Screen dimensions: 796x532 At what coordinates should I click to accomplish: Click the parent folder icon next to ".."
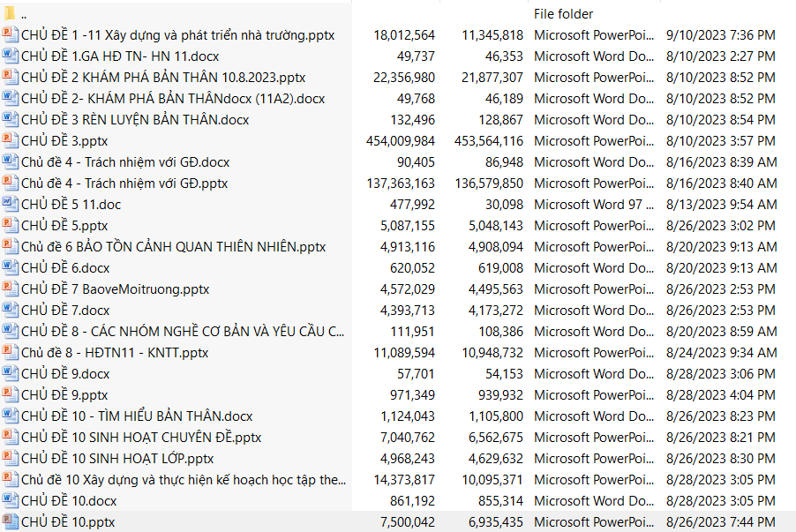tap(10, 14)
